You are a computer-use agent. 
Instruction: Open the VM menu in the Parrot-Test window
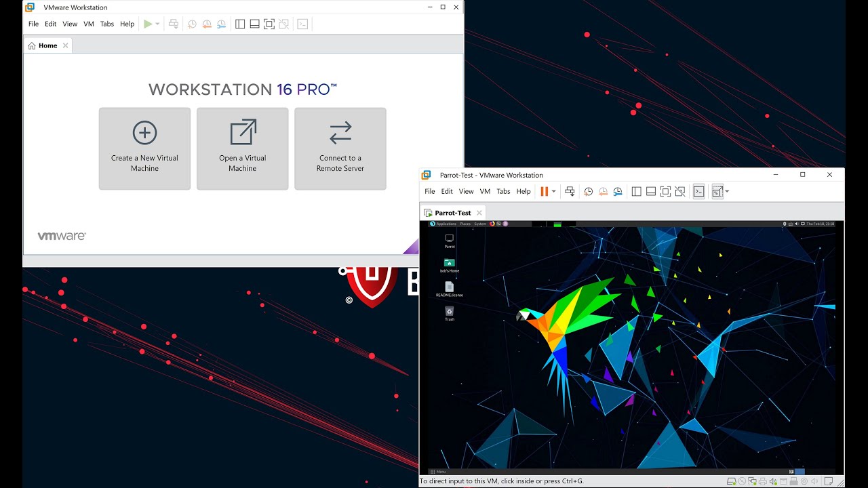485,192
